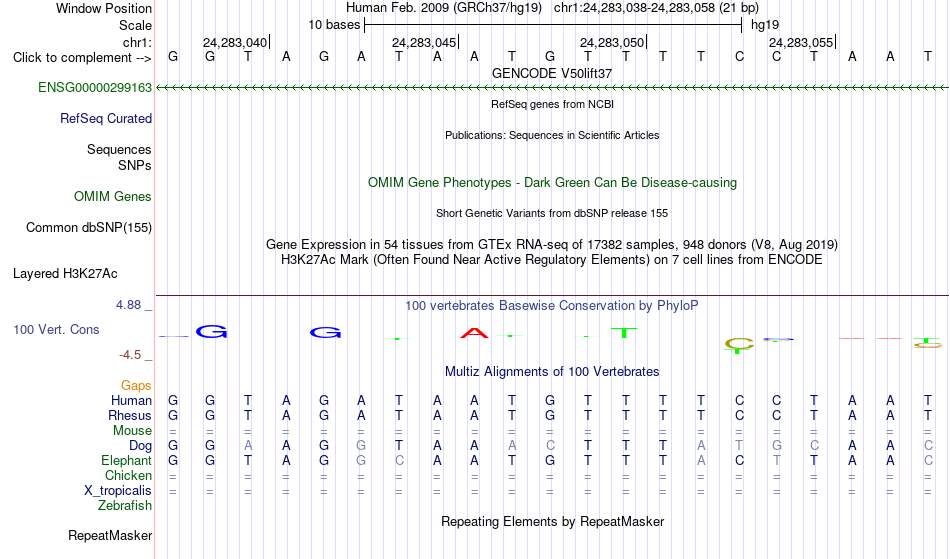Click the GENCODE V50lift37 track title

[552, 73]
